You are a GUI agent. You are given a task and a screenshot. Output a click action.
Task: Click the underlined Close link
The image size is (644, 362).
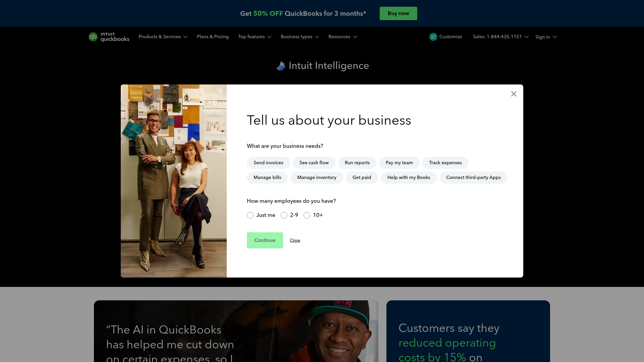(x=295, y=240)
